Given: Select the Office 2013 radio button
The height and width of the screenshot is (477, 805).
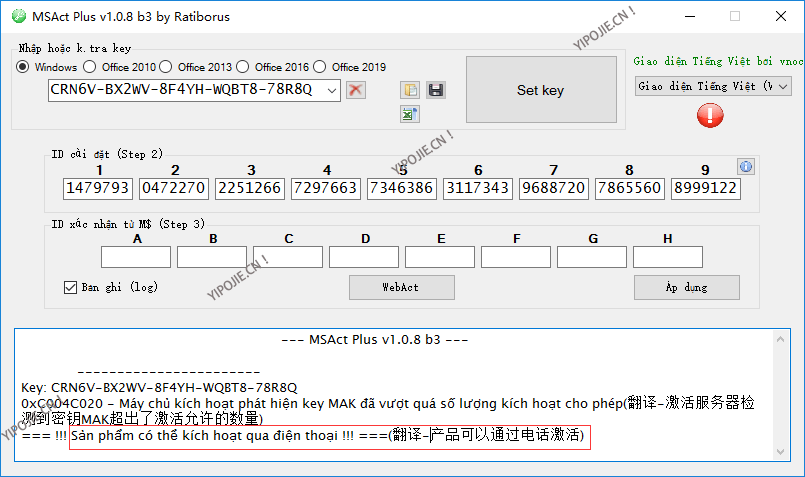Looking at the screenshot, I should tap(165, 67).
